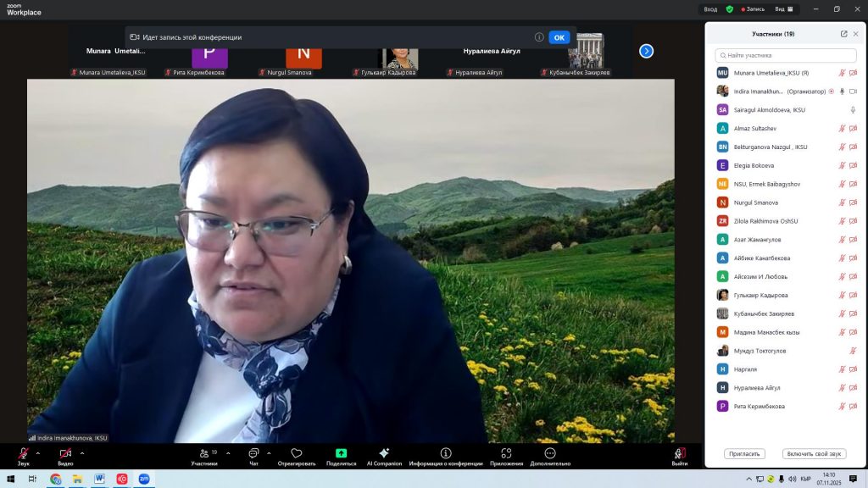Open the Reactions heart icon
Viewport: 868px width, 488px height.
point(296,453)
